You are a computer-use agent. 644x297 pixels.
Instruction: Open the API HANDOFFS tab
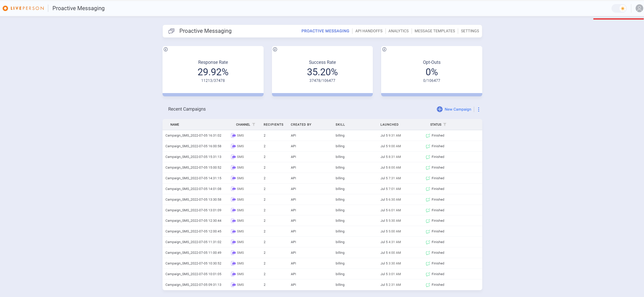(x=369, y=31)
